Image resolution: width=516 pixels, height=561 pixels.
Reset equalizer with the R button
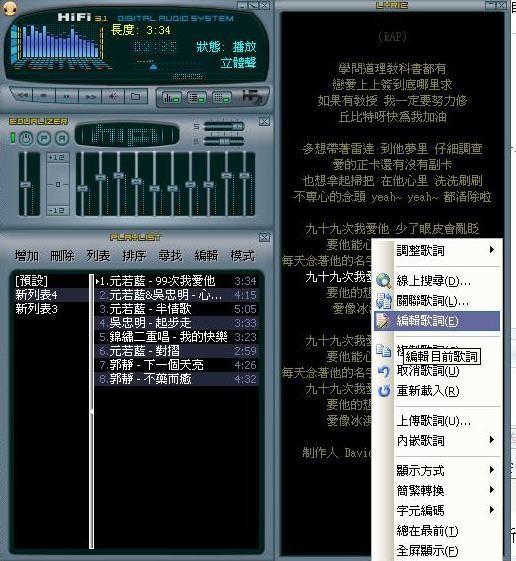coord(62,138)
